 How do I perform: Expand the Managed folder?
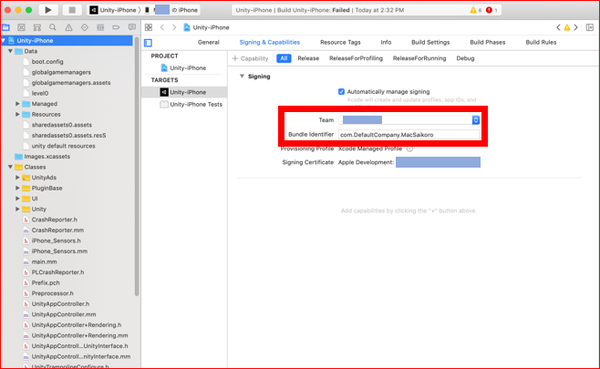[17, 104]
